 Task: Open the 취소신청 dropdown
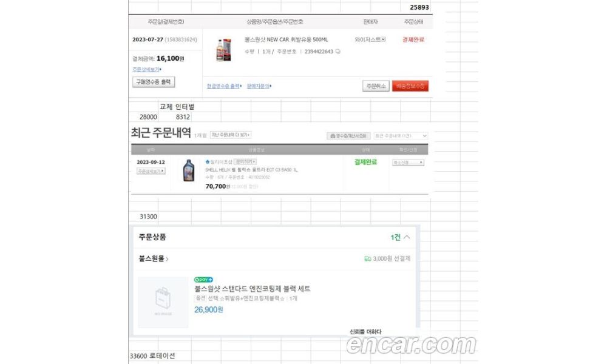[408, 163]
